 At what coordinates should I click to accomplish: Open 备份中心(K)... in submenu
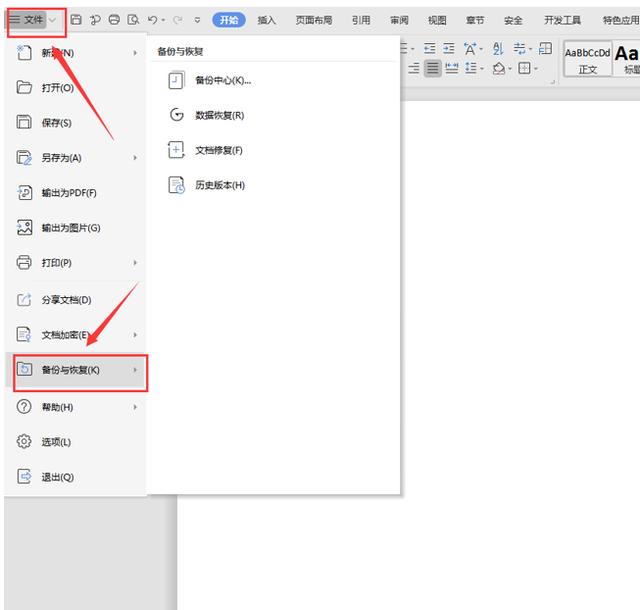pyautogui.click(x=273, y=80)
